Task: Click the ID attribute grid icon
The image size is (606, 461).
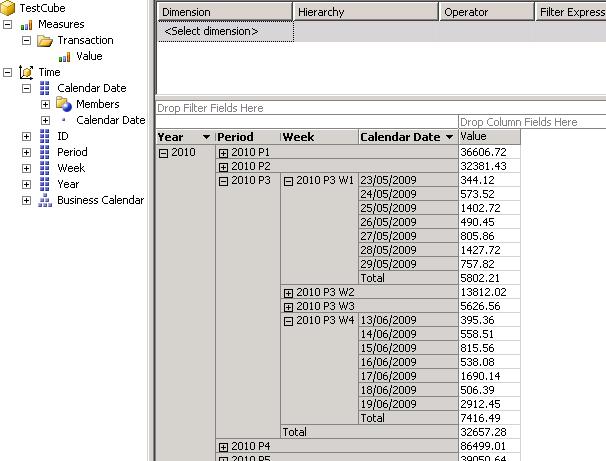Action: coord(45,136)
